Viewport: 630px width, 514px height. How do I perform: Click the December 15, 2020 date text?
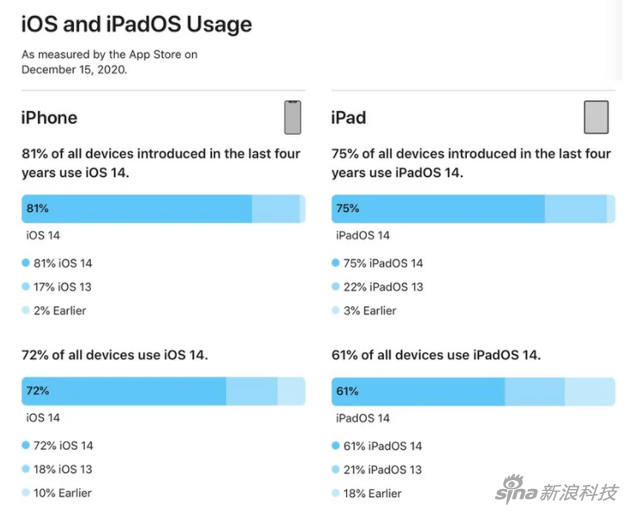74,71
